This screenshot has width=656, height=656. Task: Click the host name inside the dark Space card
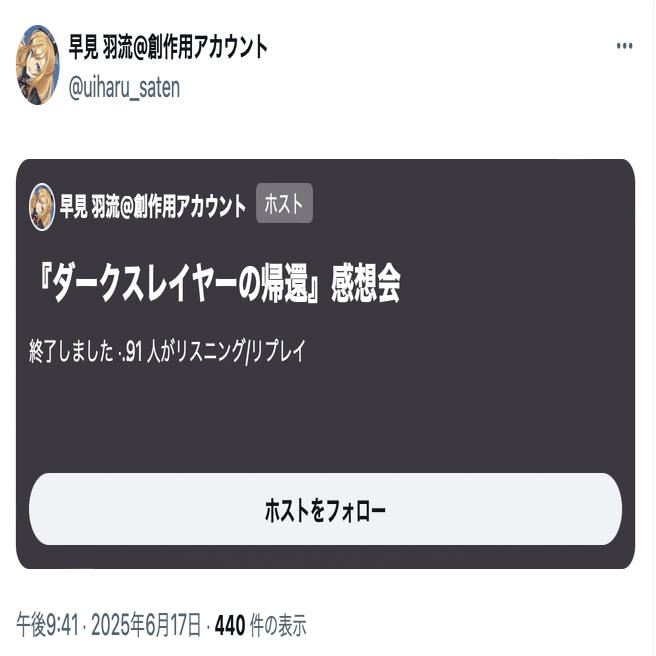(x=152, y=206)
